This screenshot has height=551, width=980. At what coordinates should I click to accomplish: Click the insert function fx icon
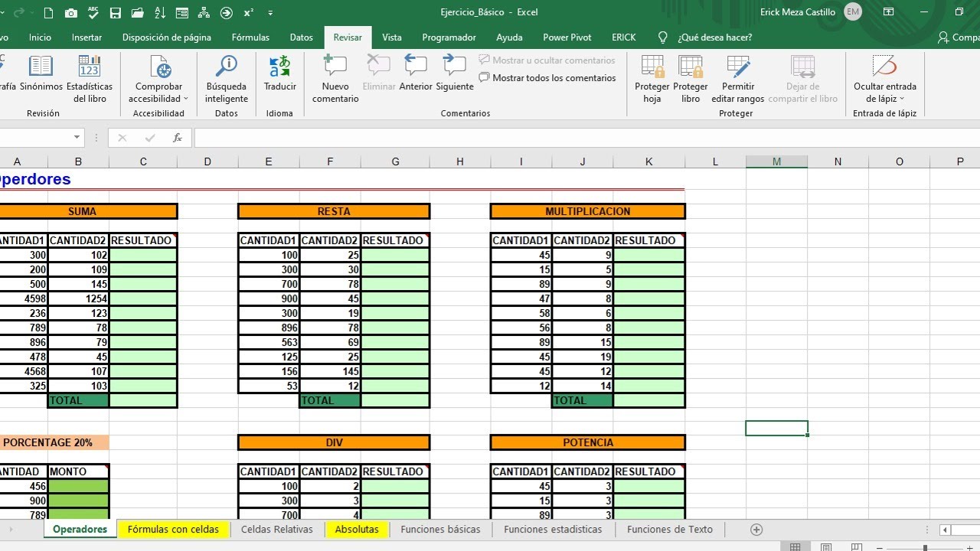click(177, 138)
